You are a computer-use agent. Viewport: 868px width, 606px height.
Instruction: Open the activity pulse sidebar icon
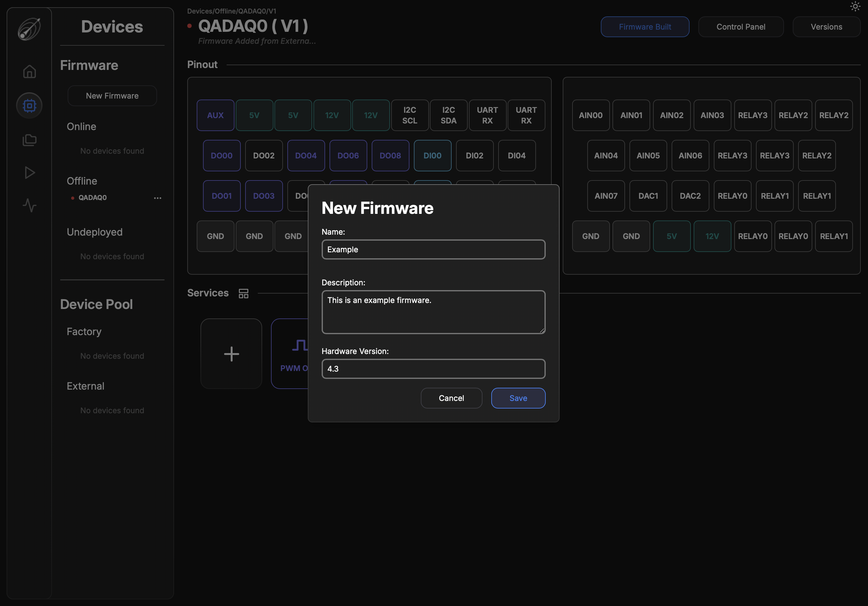coord(29,205)
